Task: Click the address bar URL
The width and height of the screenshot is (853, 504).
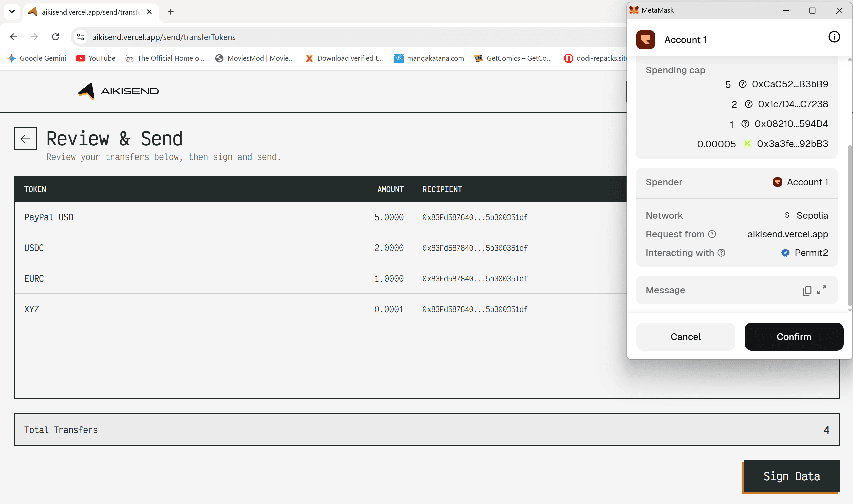Action: (164, 37)
